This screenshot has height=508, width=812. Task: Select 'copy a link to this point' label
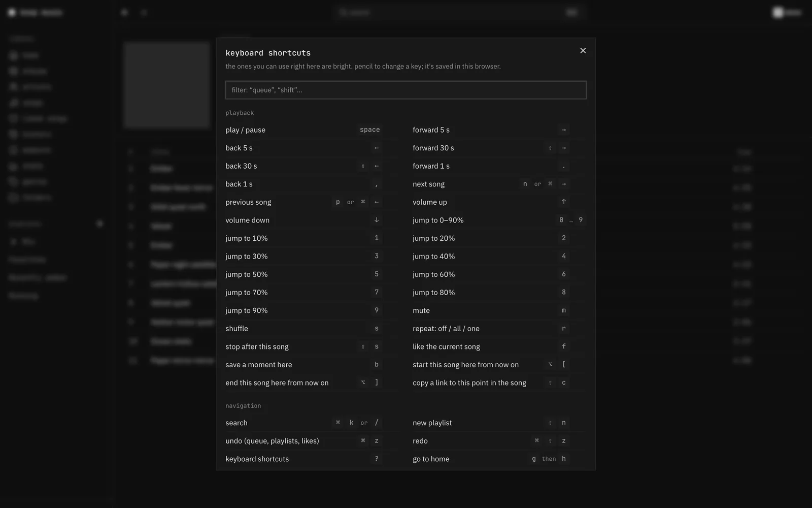[x=469, y=383]
